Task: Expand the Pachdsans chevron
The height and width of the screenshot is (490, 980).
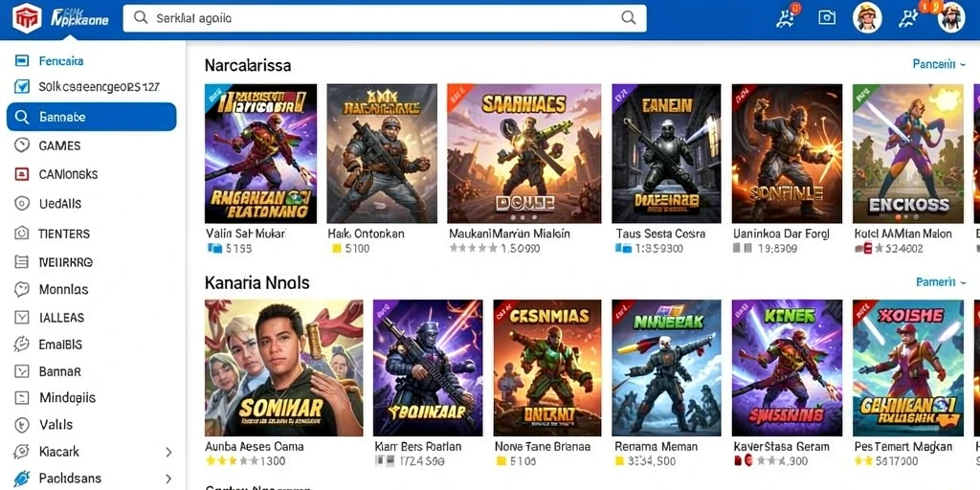Action: point(168,479)
